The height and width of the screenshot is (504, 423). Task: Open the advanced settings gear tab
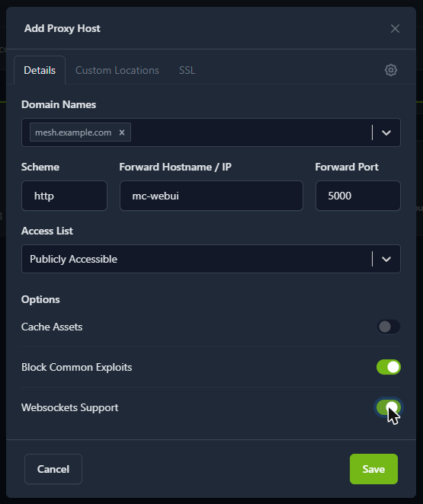pyautogui.click(x=391, y=70)
